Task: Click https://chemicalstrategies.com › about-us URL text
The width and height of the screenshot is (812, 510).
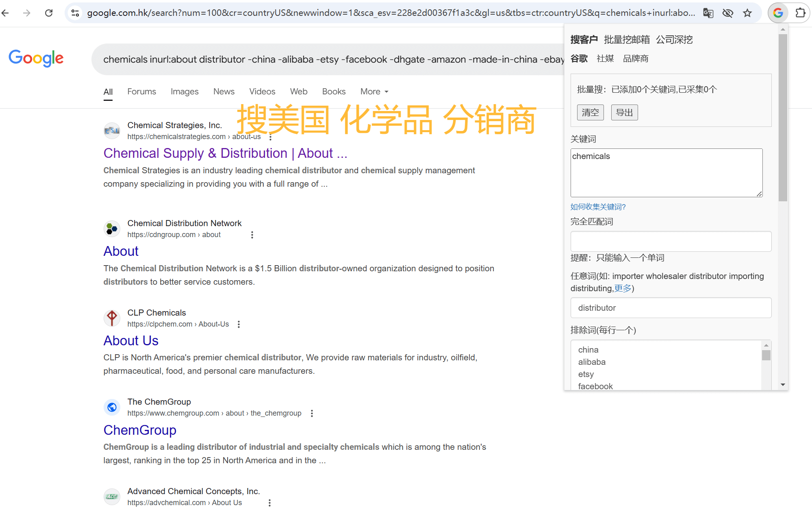Action: (x=194, y=137)
